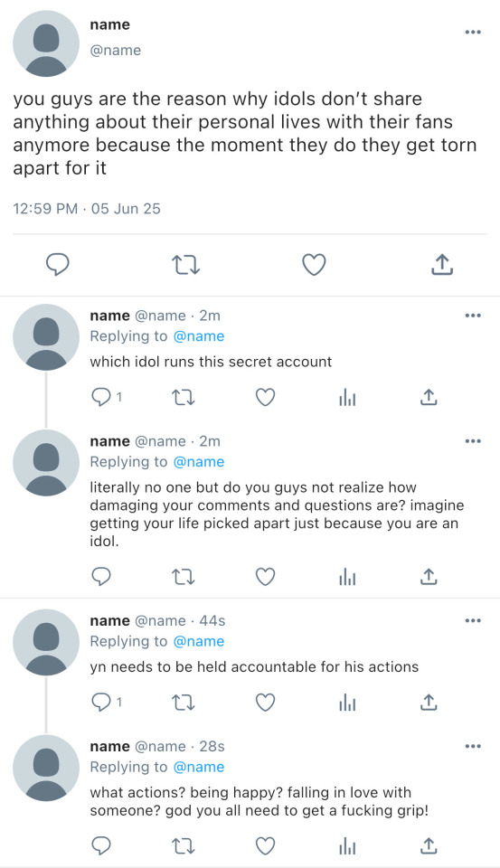Reply to 'yn needs to be held accountable'

pyautogui.click(x=100, y=702)
